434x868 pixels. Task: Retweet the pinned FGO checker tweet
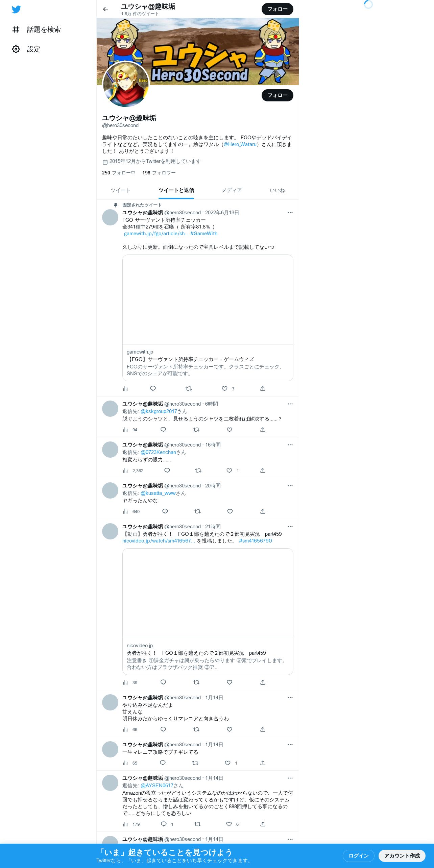pos(189,389)
